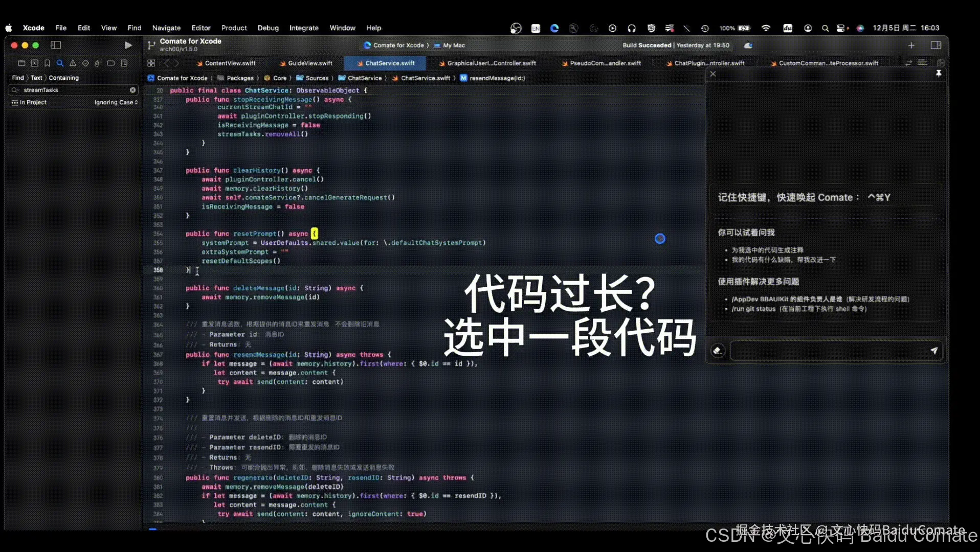980x552 pixels.
Task: Open the Editor menu
Action: tap(201, 28)
